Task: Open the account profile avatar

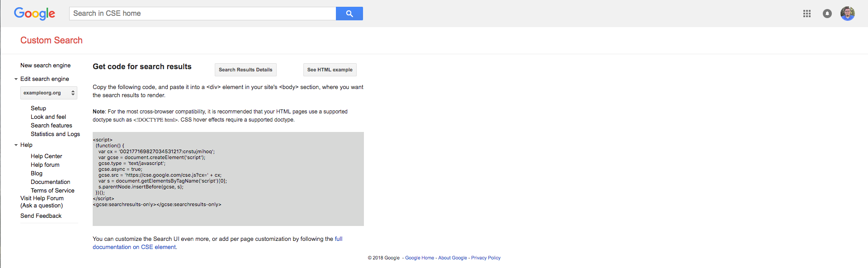Action: (847, 14)
